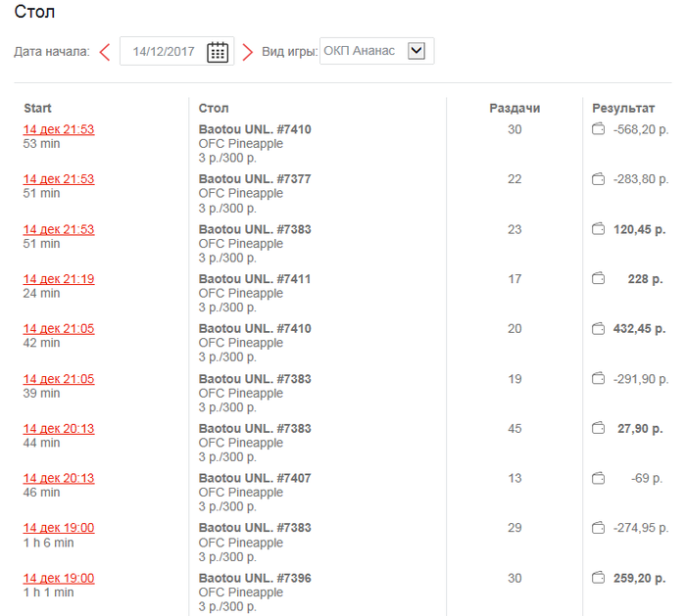The height and width of the screenshot is (616, 686).
Task: Open the 42 min session at 14 дек 21:05
Action: pyautogui.click(x=59, y=329)
